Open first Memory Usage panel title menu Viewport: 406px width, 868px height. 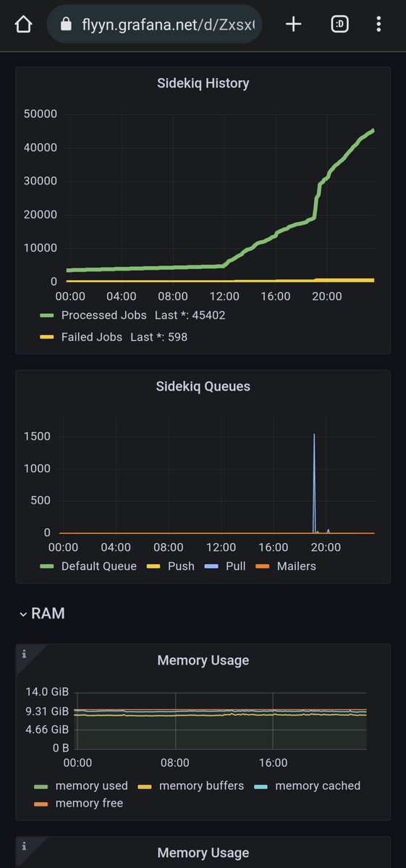coord(203,660)
